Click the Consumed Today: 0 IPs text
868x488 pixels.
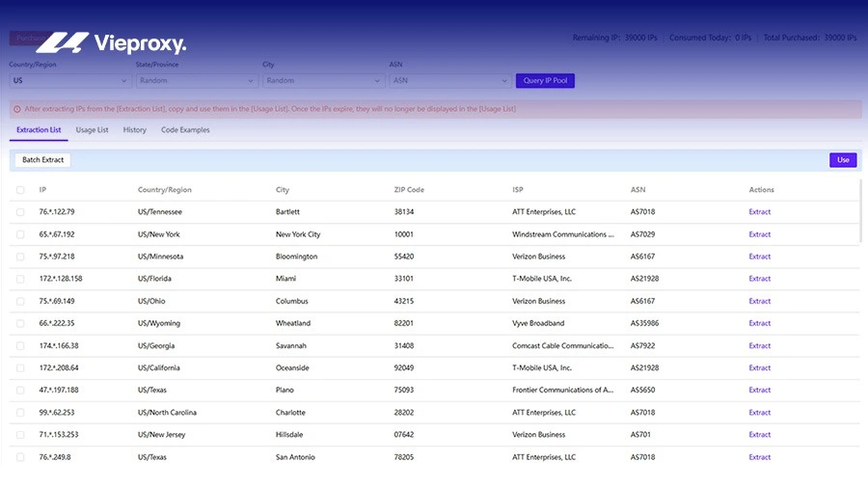click(711, 38)
